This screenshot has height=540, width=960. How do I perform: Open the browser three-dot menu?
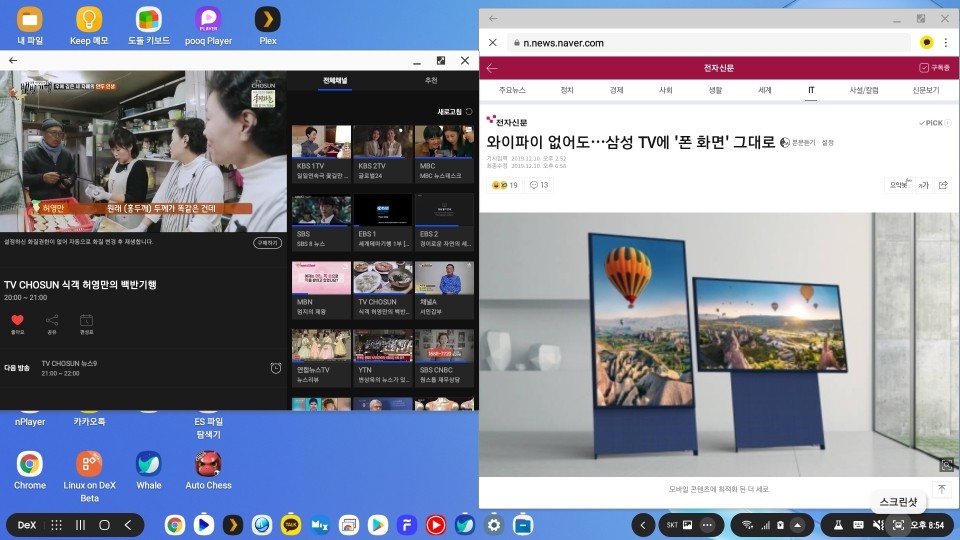(946, 42)
